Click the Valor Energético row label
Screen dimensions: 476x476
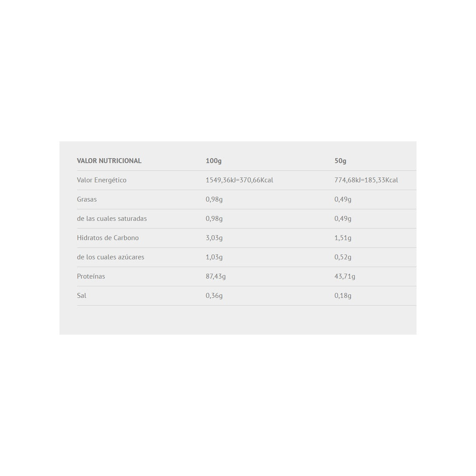(101, 180)
